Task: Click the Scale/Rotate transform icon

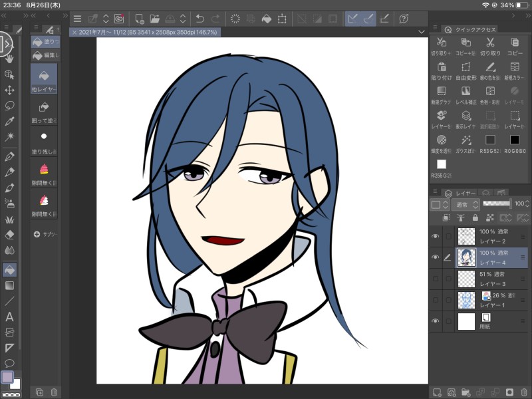Action: (282, 19)
